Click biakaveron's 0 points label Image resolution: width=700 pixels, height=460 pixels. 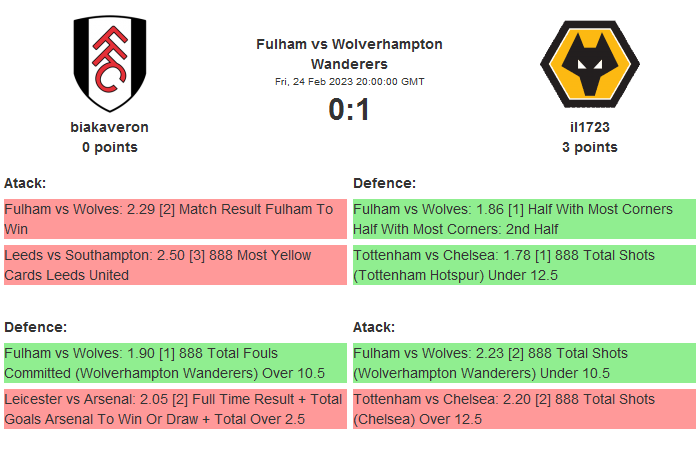[109, 147]
